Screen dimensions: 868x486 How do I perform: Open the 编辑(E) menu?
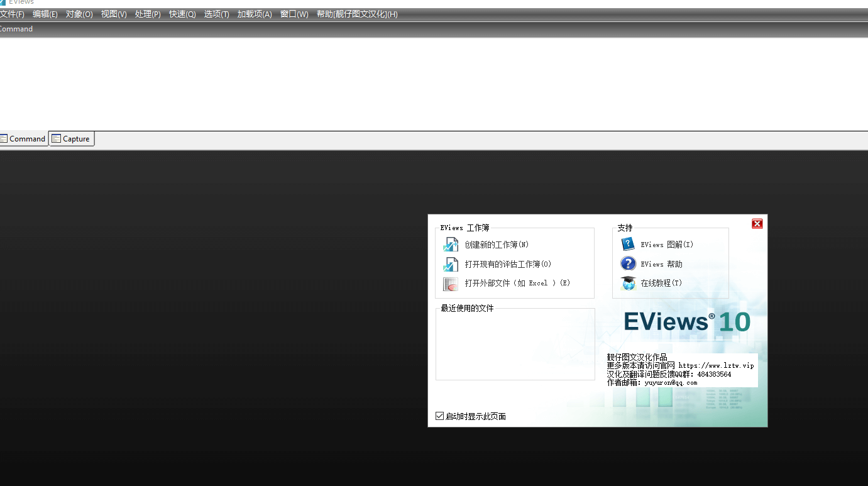[45, 14]
